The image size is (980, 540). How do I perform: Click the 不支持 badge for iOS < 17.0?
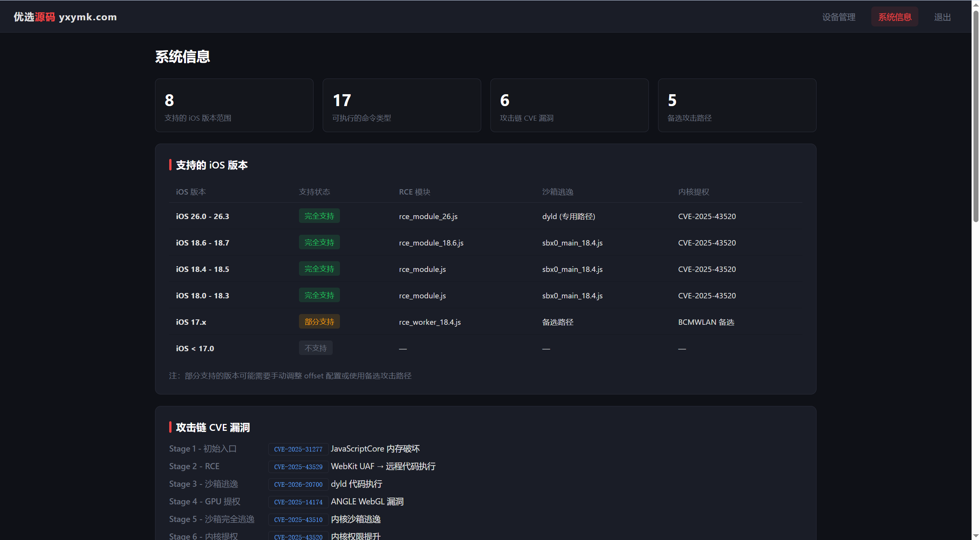(x=315, y=348)
